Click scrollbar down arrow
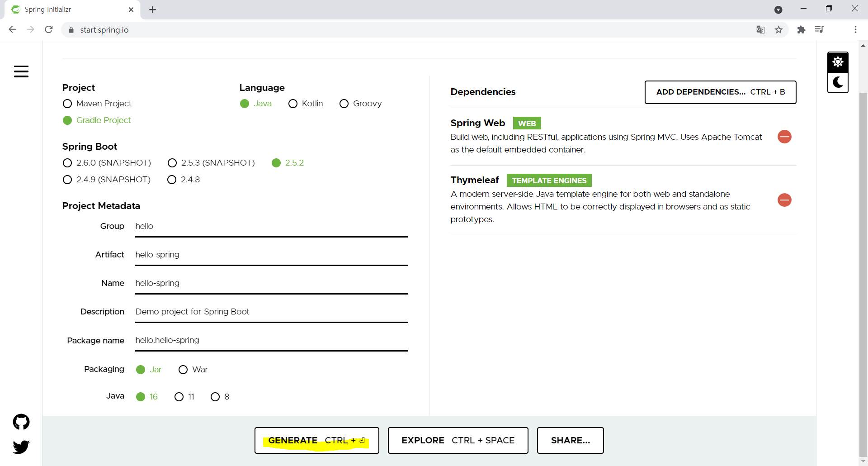 coord(863,462)
